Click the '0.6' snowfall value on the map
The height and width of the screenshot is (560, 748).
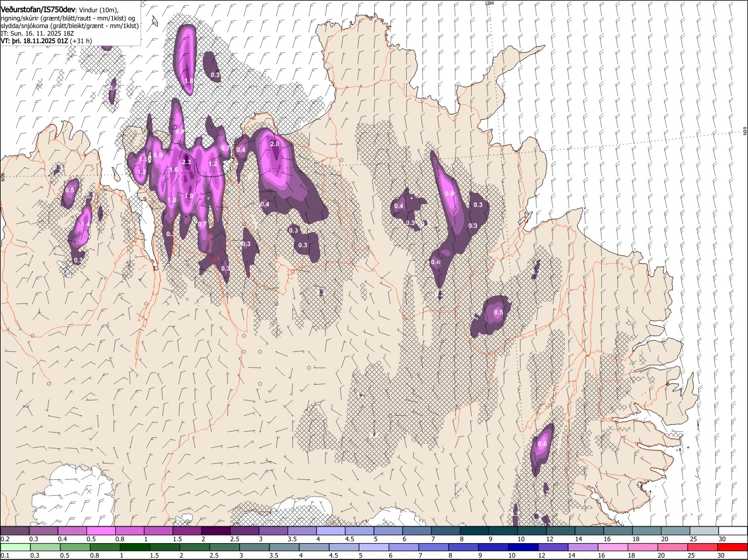click(542, 444)
